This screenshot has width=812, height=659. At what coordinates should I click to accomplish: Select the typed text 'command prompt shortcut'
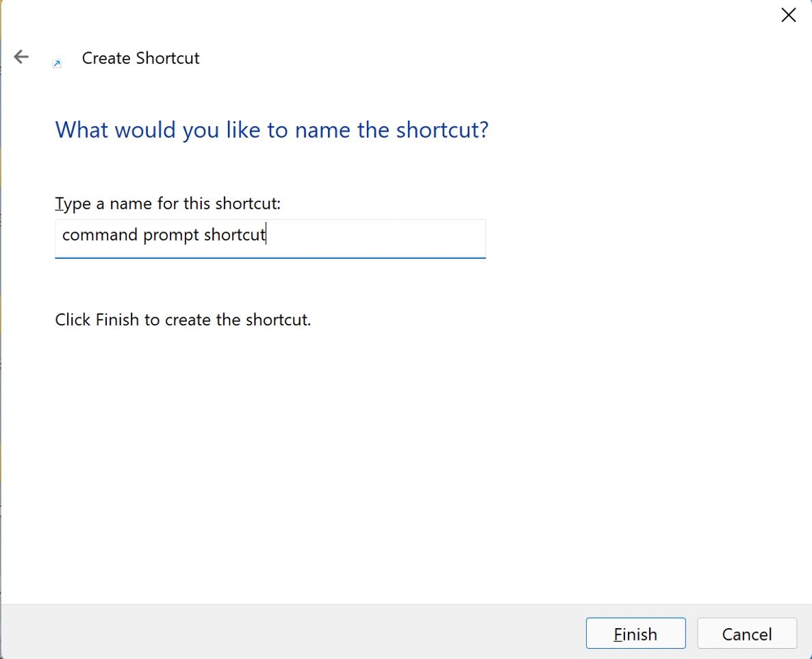[x=164, y=235]
